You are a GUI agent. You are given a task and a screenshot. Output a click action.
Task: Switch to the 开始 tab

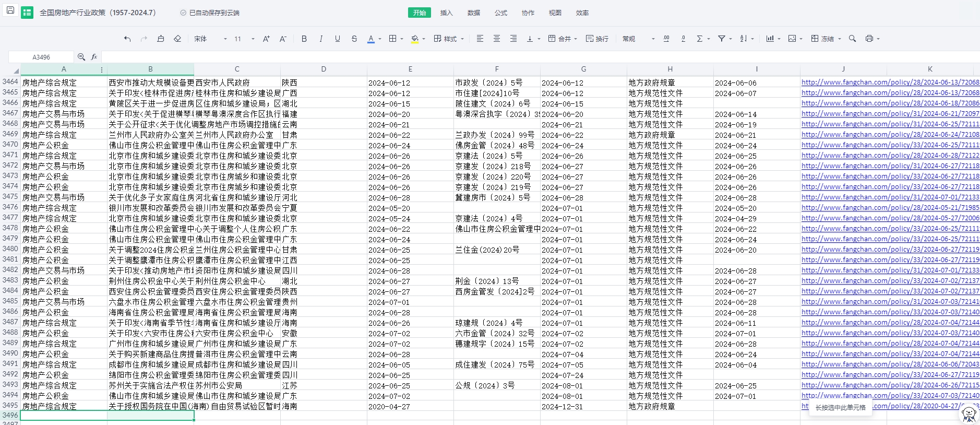coord(420,13)
